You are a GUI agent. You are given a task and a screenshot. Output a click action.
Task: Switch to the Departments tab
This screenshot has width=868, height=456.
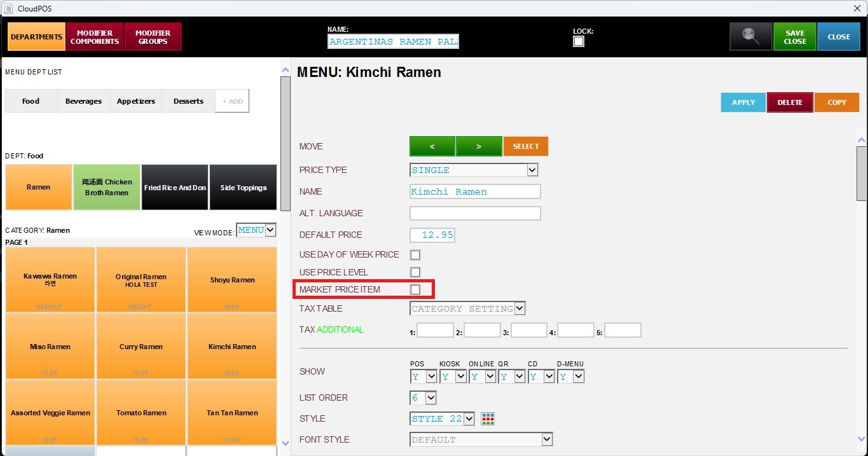[x=36, y=37]
